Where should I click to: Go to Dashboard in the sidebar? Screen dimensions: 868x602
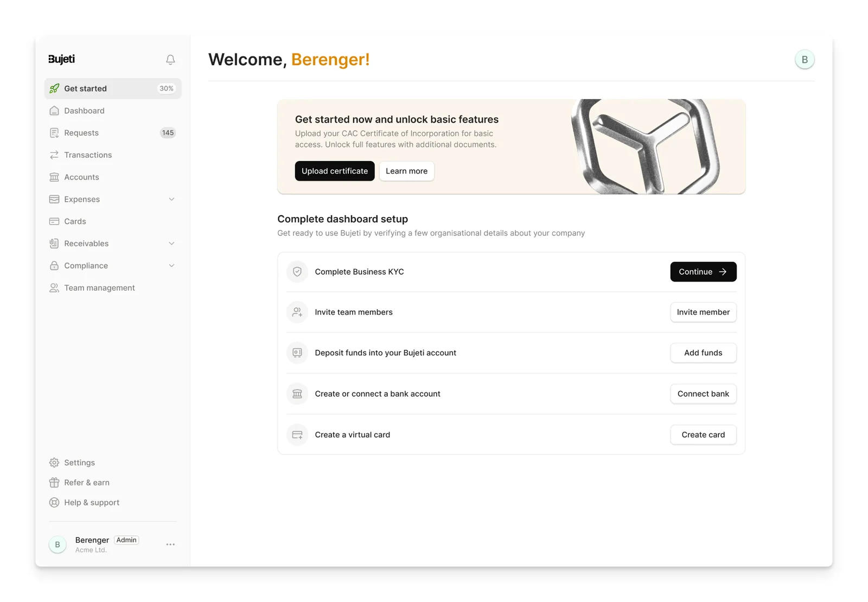pos(113,111)
